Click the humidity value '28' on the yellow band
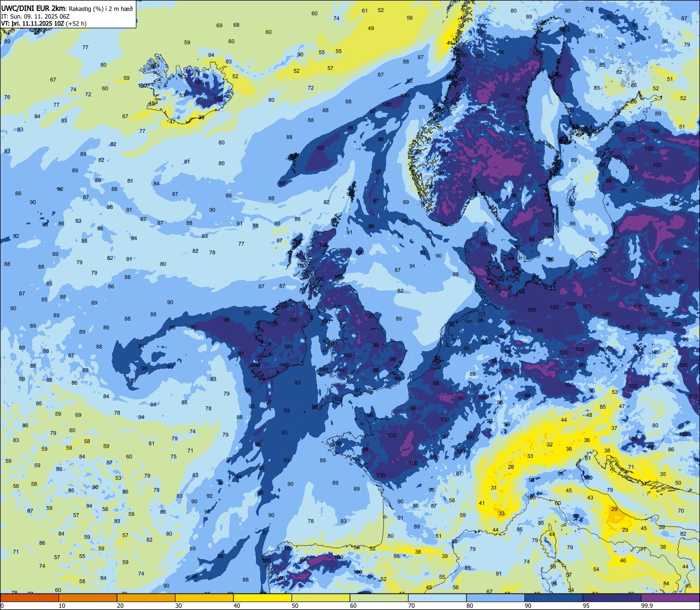The image size is (700, 610). point(511,467)
